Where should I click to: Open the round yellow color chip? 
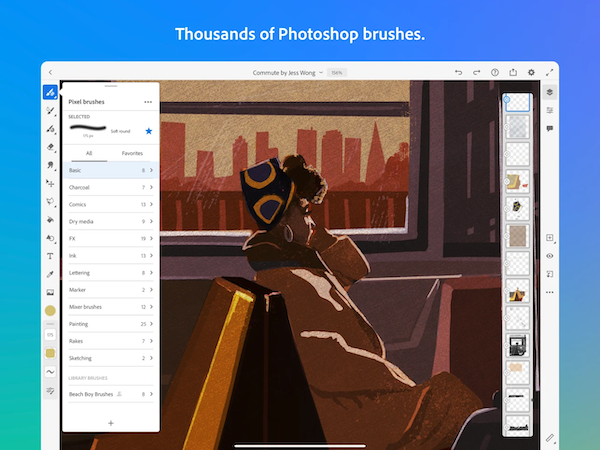[50, 311]
